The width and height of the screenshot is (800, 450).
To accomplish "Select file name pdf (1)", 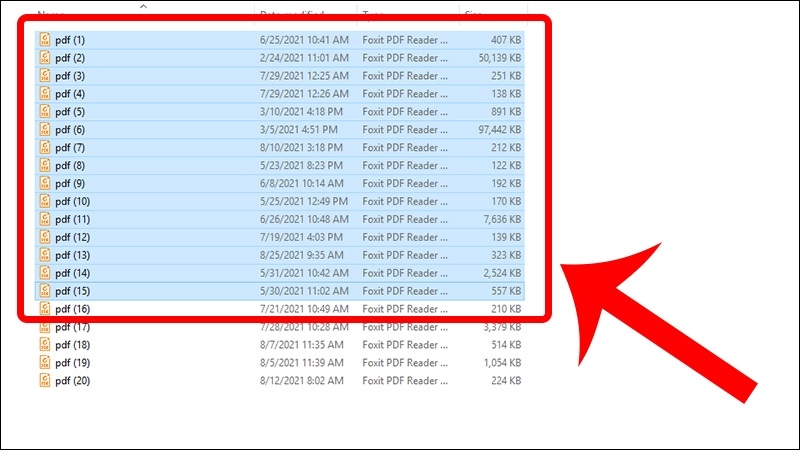I will click(70, 40).
